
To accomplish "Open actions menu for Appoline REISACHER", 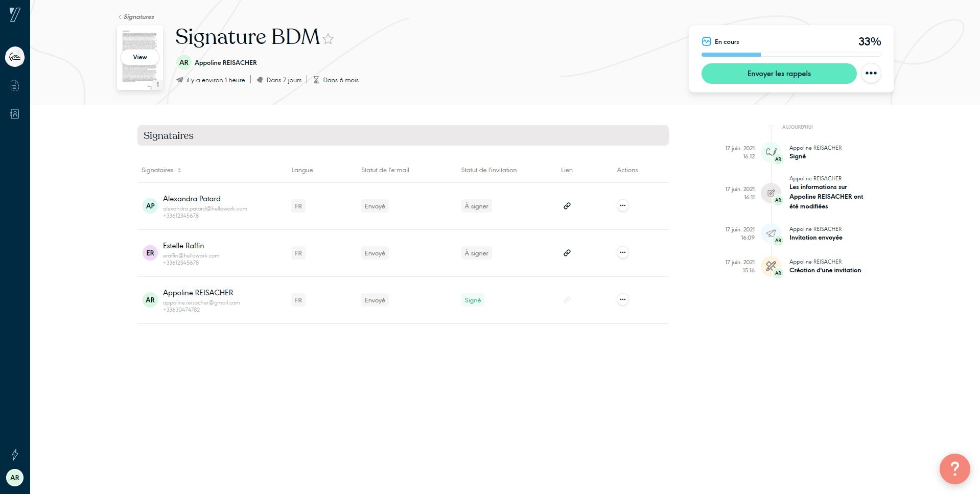I will tap(622, 300).
